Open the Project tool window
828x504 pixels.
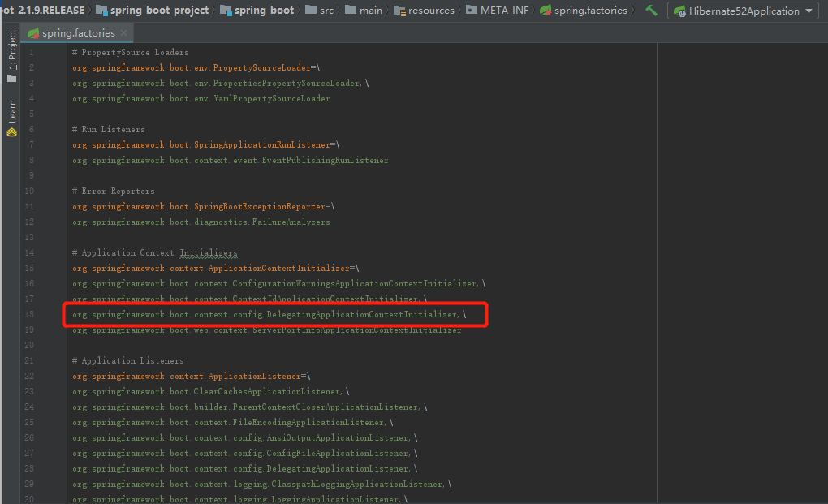tap(11, 57)
